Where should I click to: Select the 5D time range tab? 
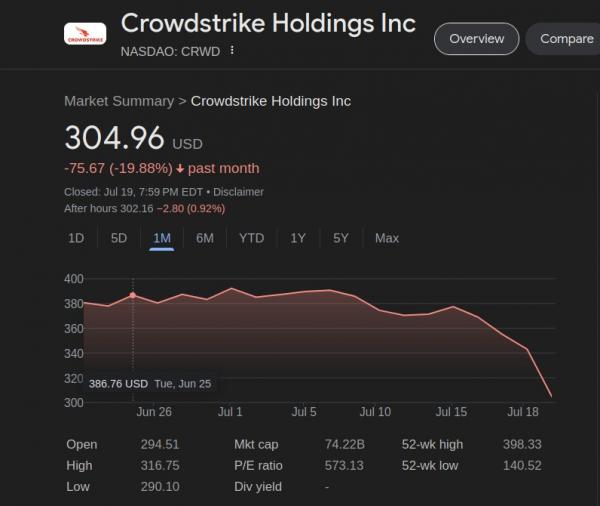[x=119, y=238]
